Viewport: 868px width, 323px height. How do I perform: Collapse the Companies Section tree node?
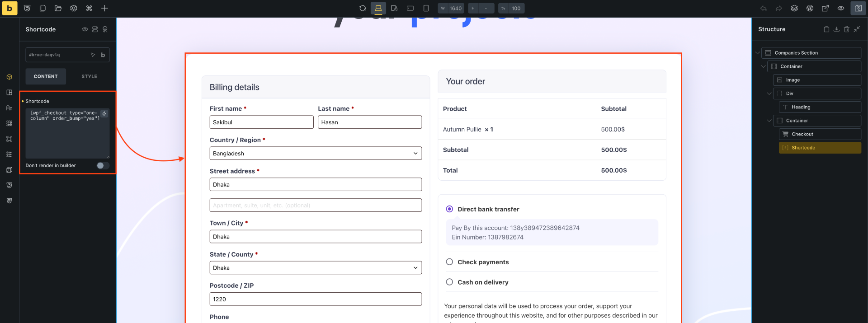tap(758, 53)
